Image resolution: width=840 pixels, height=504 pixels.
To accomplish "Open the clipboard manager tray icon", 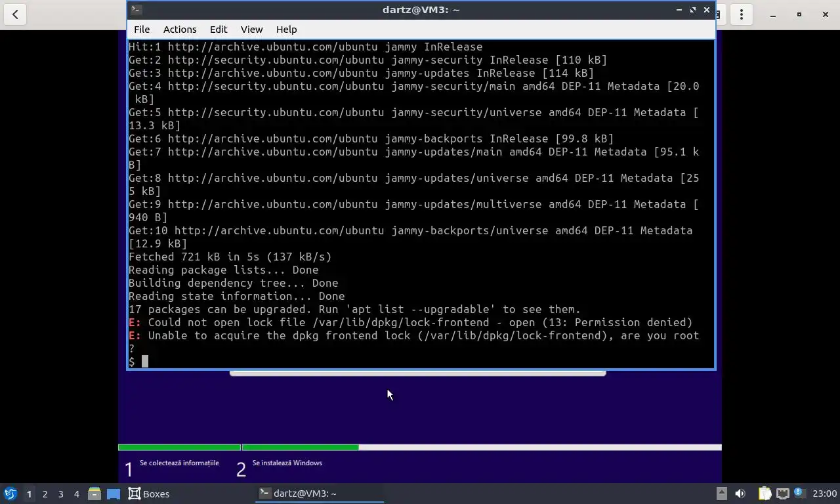I will pos(765,493).
